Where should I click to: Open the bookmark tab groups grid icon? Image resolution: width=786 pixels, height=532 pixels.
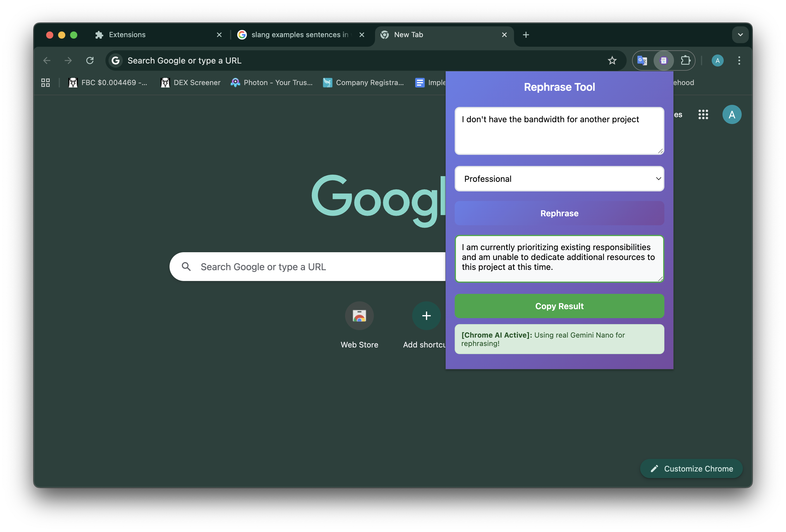coord(46,82)
